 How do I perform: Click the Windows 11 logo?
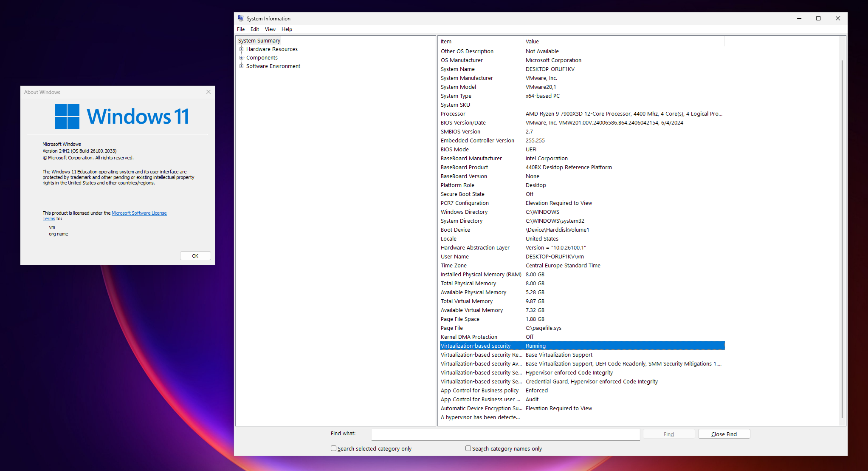(x=67, y=116)
